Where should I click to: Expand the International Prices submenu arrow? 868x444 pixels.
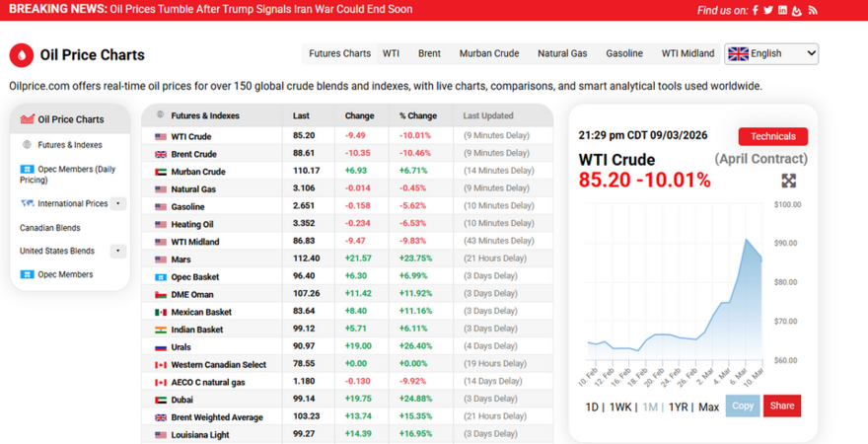click(117, 204)
